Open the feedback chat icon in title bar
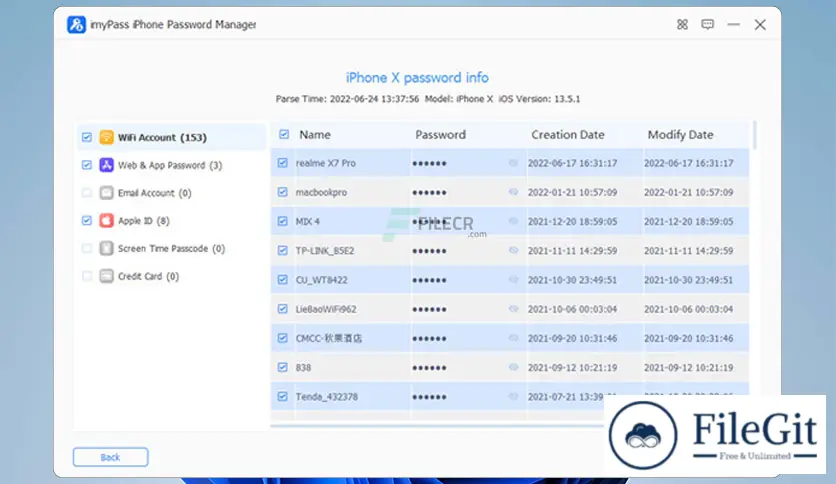The image size is (836, 484). click(x=708, y=25)
